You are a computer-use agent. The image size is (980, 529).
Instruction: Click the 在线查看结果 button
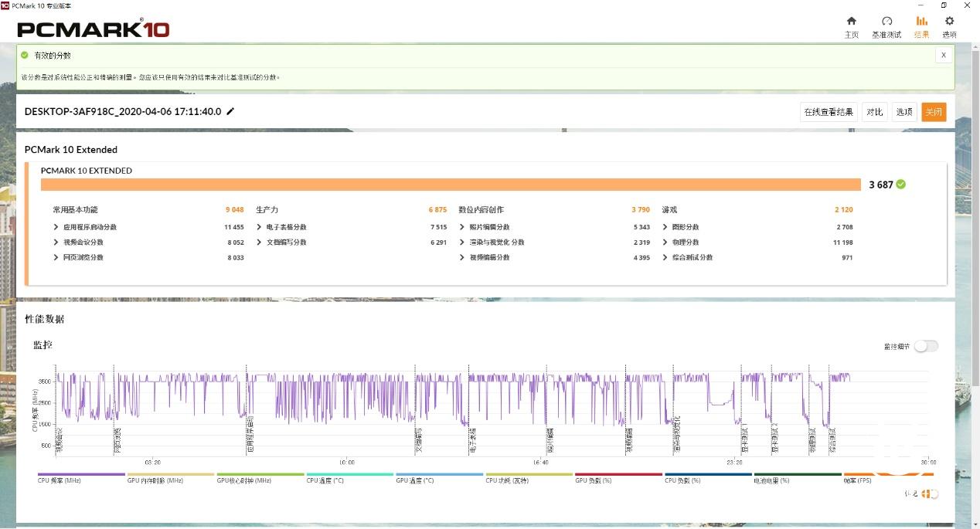click(829, 112)
